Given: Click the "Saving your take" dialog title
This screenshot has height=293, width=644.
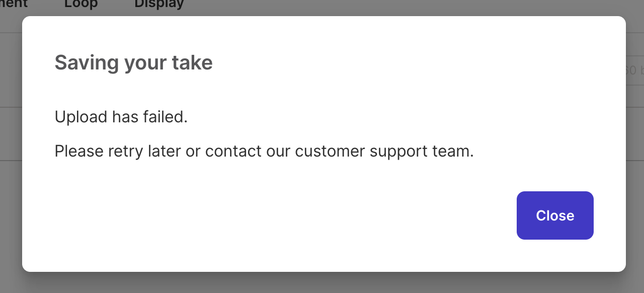Looking at the screenshot, I should pyautogui.click(x=133, y=63).
